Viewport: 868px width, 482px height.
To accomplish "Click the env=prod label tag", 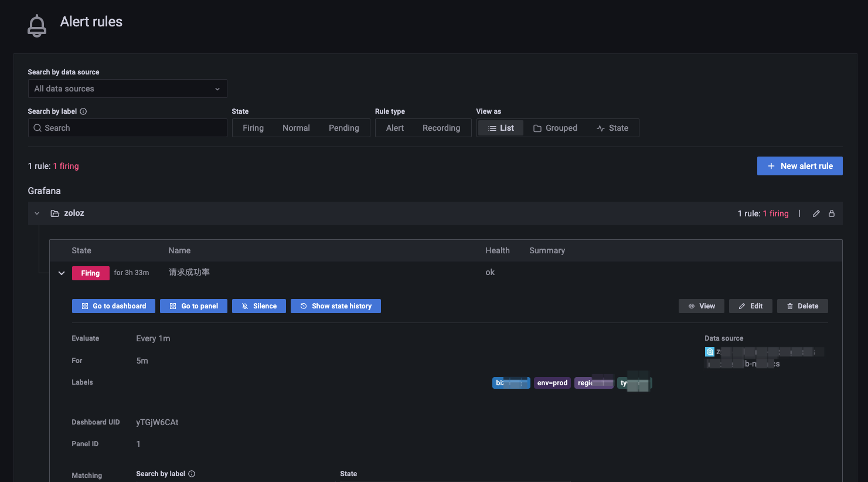I will click(x=552, y=383).
